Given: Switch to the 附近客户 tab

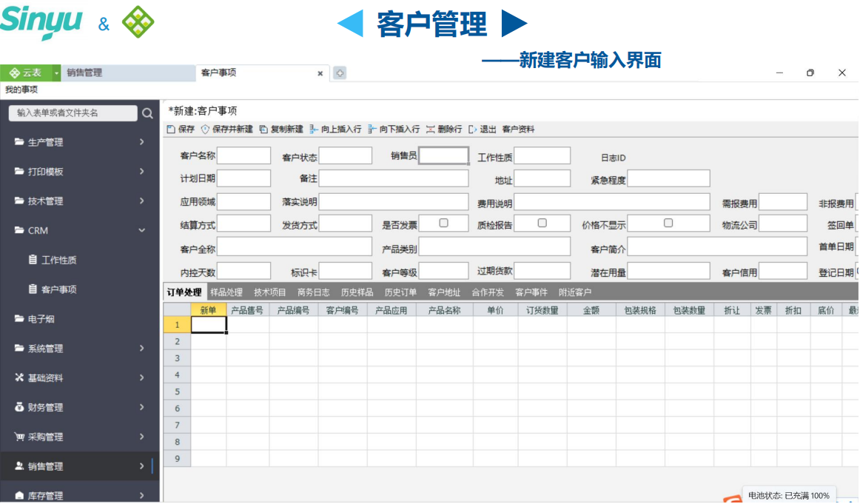Looking at the screenshot, I should pos(575,293).
